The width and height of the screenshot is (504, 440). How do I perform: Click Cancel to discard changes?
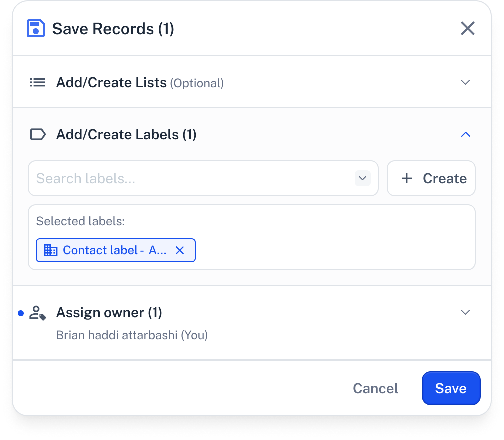click(x=375, y=388)
